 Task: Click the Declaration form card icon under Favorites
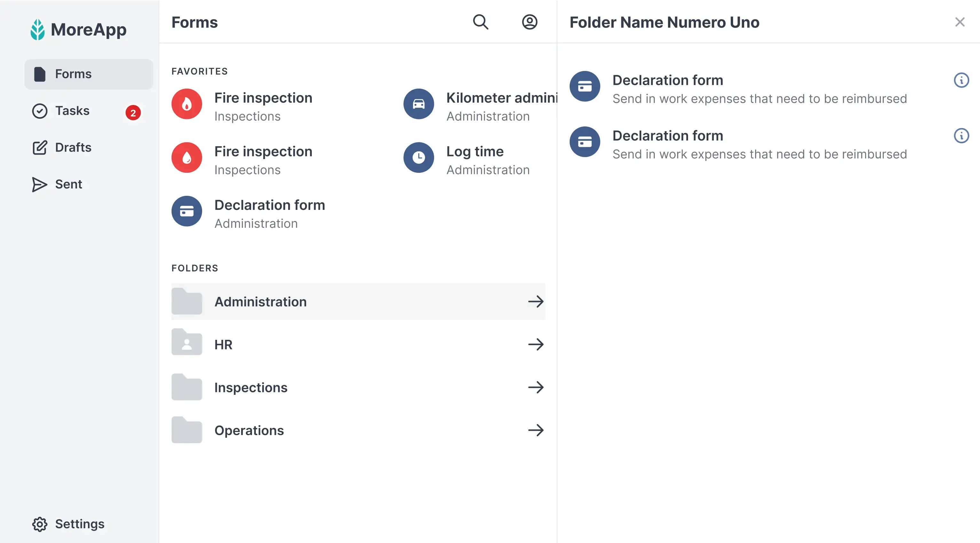(x=186, y=211)
